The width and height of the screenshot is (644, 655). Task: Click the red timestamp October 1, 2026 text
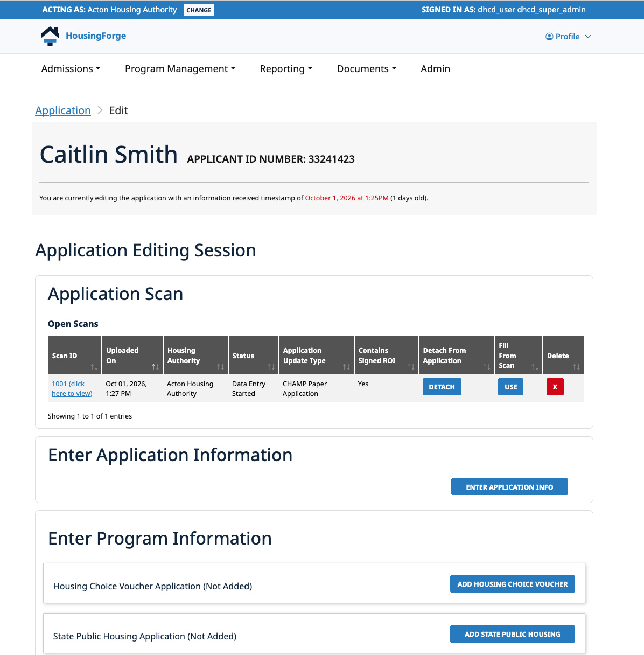347,198
